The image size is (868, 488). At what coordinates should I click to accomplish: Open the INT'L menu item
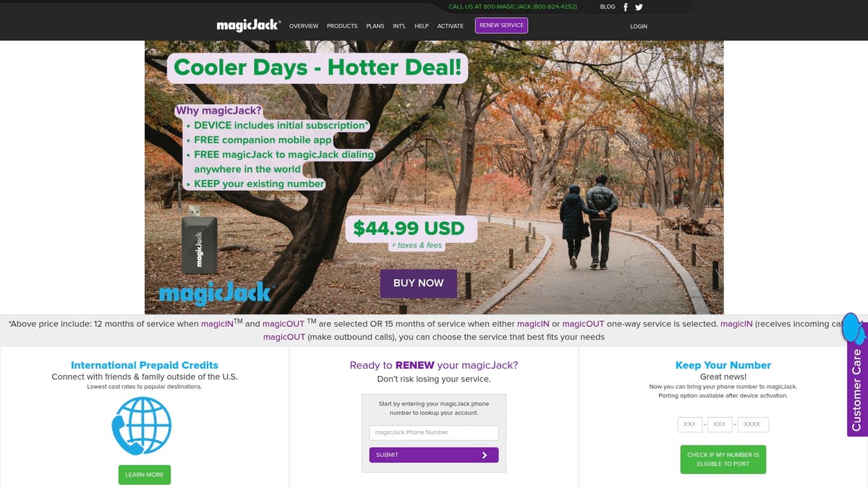pos(399,26)
